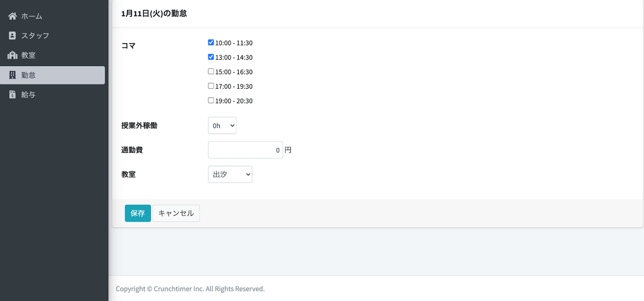Click the キャンセル cancel button
Viewport: 644px width, 301px height.
point(176,213)
